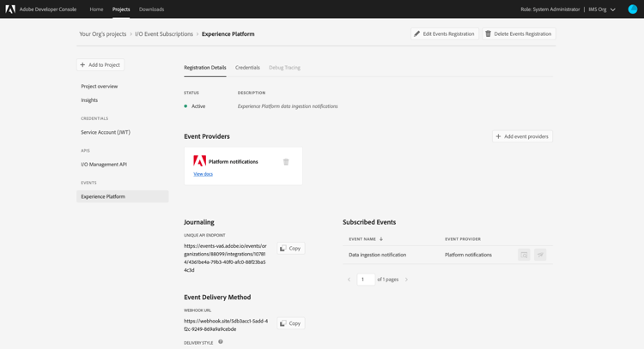Viewport: 644px width, 349px height.
Task: Open the user profile avatar
Action: [633, 9]
